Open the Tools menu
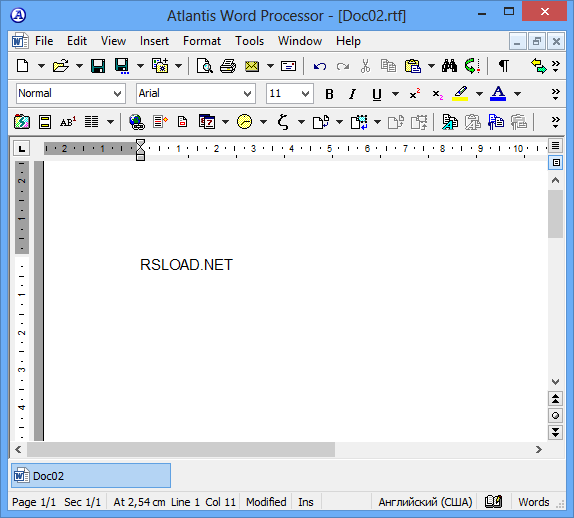 (x=249, y=41)
